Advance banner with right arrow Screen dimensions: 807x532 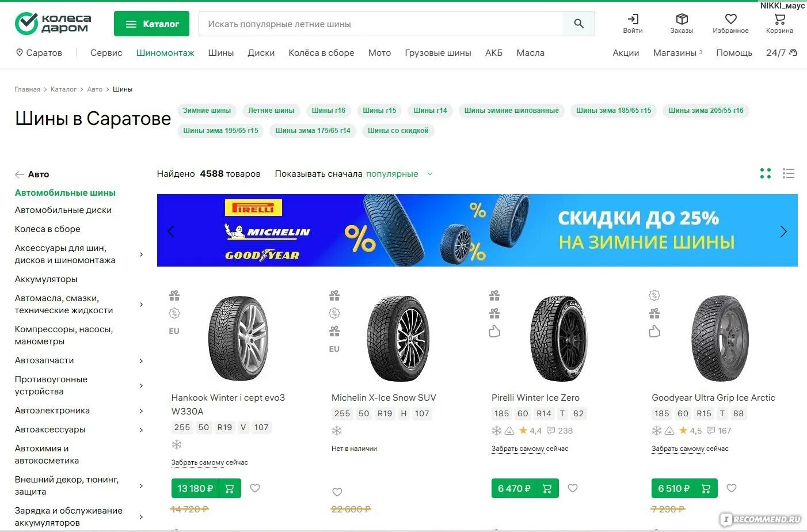click(783, 231)
